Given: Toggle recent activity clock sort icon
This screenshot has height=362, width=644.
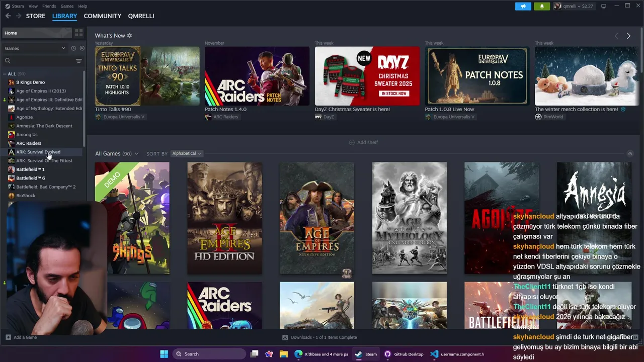Looking at the screenshot, I should [x=73, y=48].
